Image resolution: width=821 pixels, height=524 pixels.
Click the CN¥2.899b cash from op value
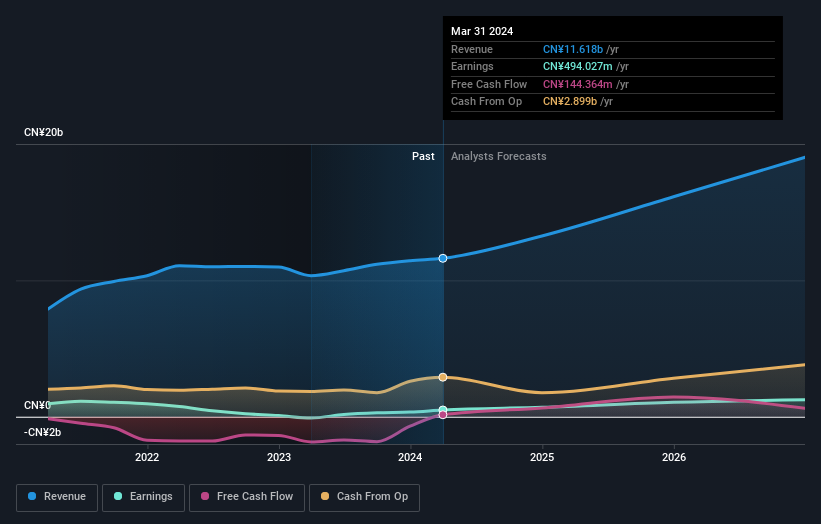point(570,102)
